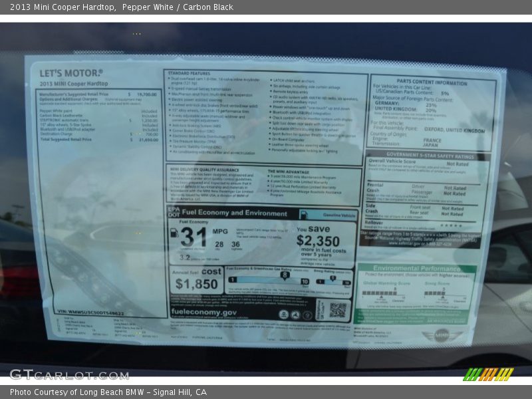Click the QR code on fuel label
This screenshot has height=399, width=532.
pyautogui.click(x=338, y=310)
